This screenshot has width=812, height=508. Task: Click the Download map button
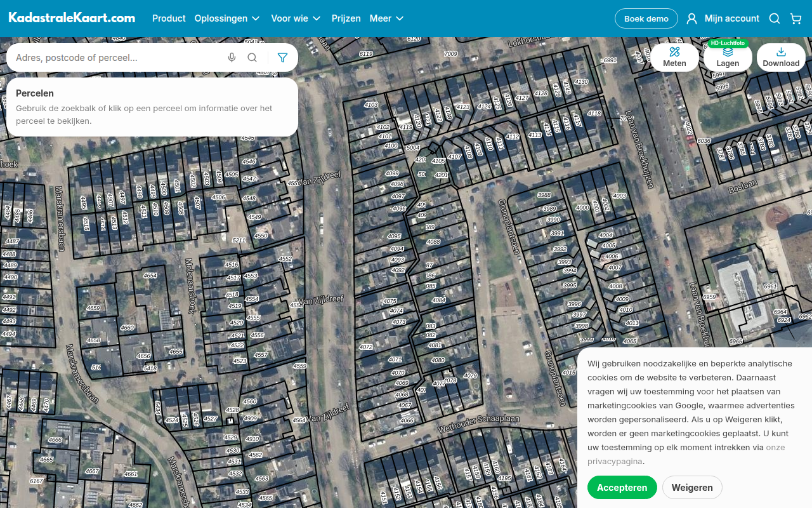point(781,57)
